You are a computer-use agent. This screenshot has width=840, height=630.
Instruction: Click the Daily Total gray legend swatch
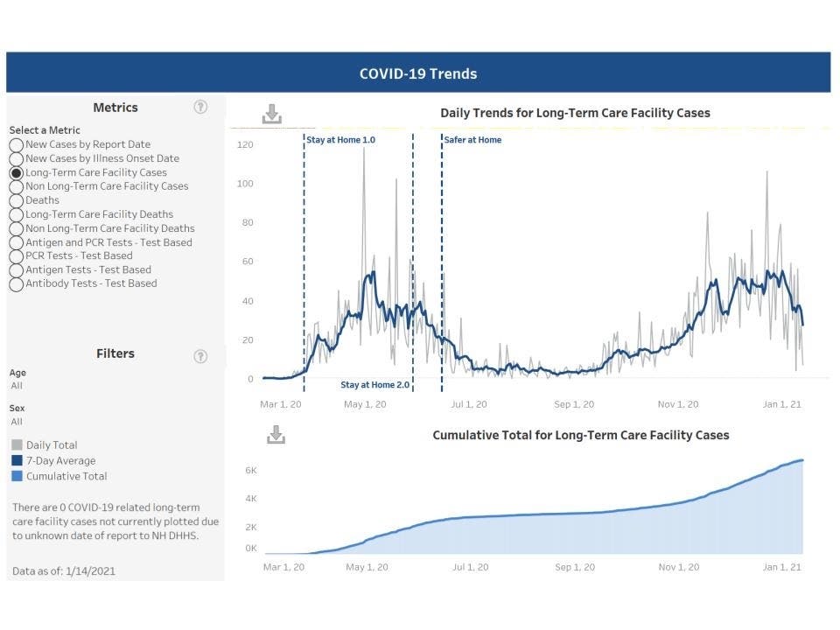(x=17, y=444)
